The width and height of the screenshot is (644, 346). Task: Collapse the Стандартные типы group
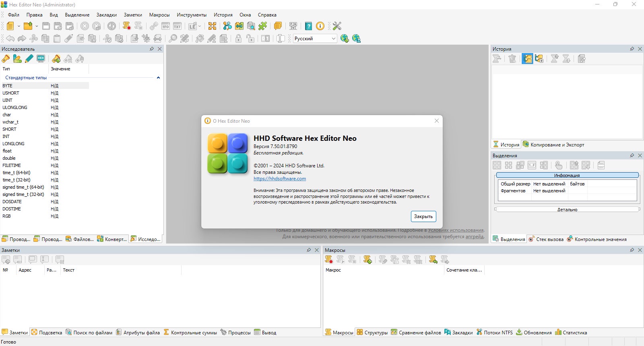[158, 78]
